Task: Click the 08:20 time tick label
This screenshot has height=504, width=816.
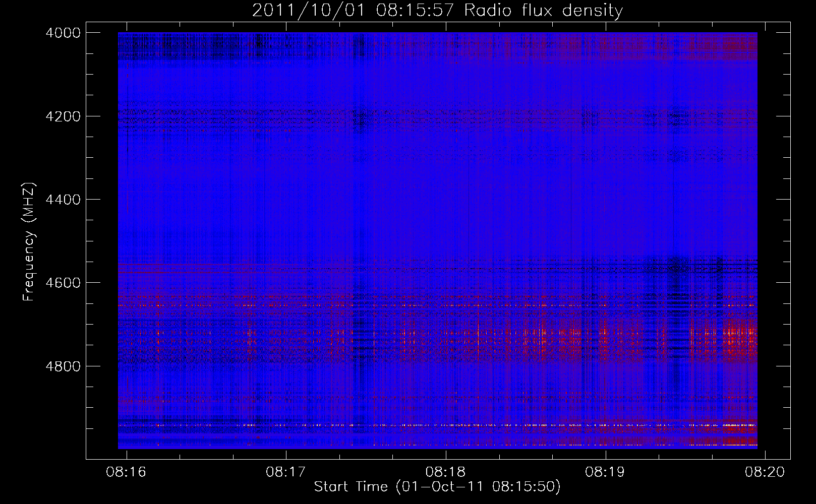Action: point(765,472)
